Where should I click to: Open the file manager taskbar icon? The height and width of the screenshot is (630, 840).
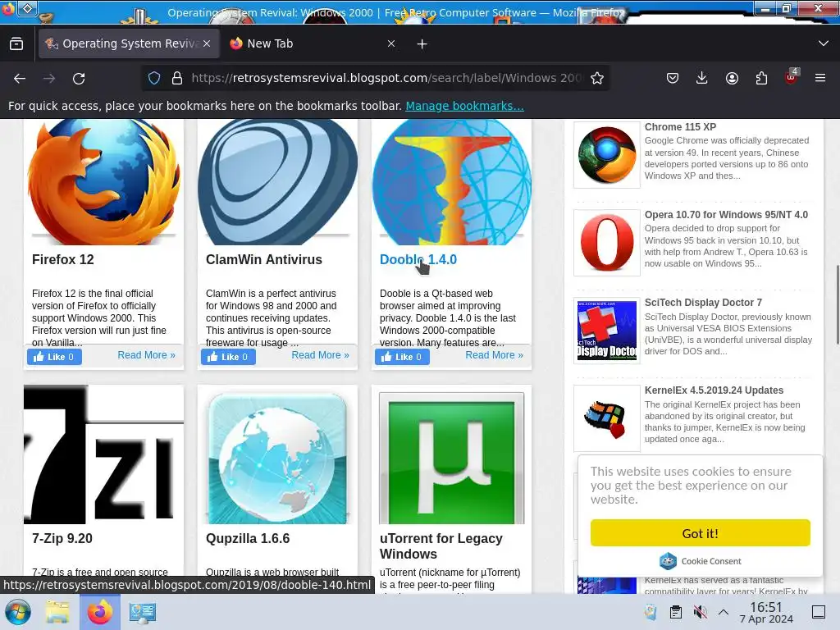[57, 612]
